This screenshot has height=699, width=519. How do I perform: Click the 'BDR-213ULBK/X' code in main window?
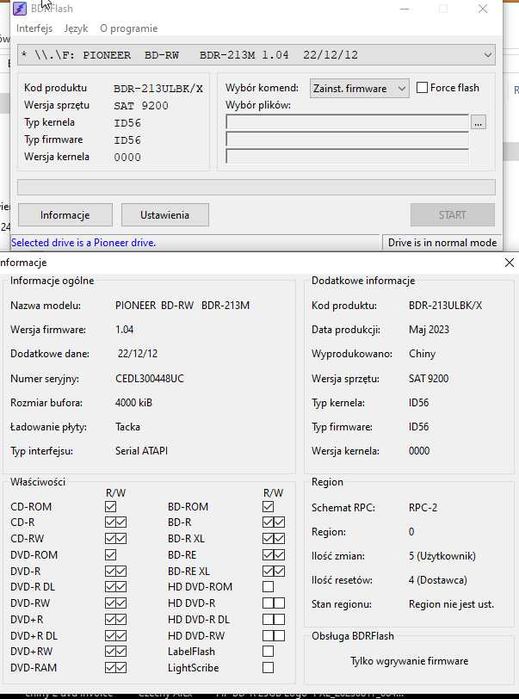[158, 88]
